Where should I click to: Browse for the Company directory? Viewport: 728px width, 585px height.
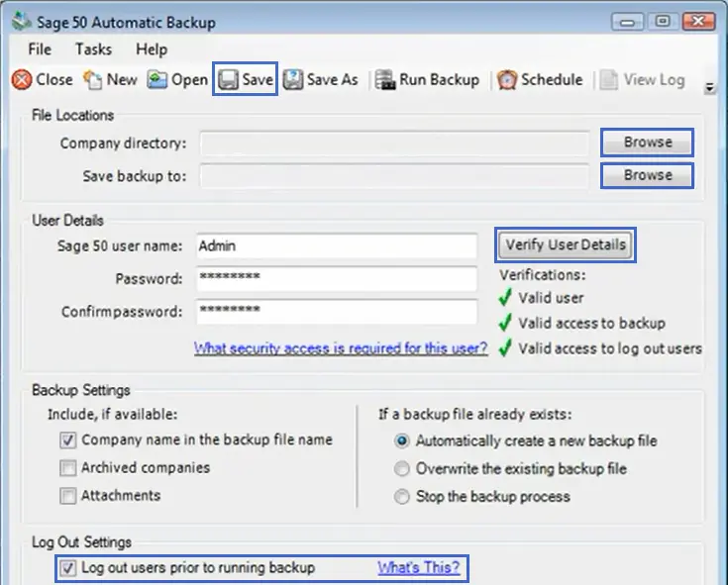pos(647,143)
